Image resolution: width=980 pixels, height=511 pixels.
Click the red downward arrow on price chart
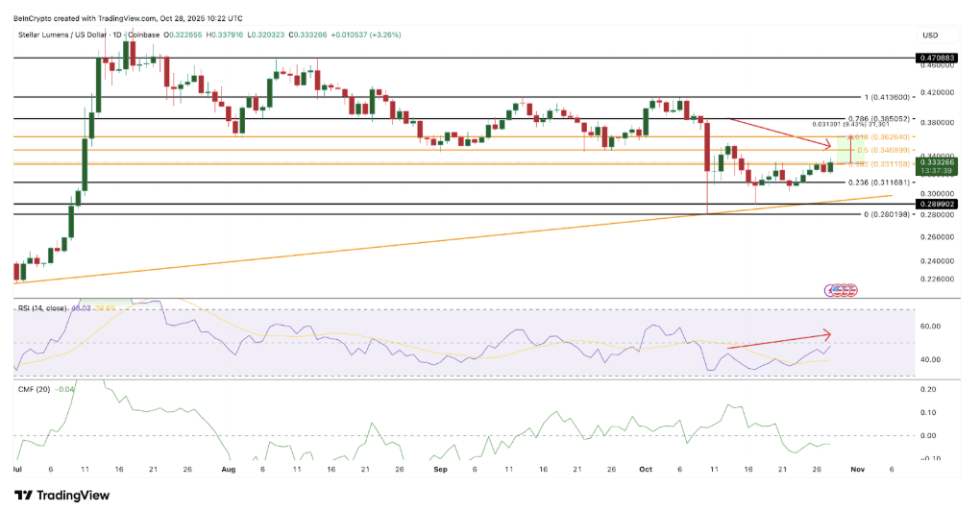coord(778,133)
